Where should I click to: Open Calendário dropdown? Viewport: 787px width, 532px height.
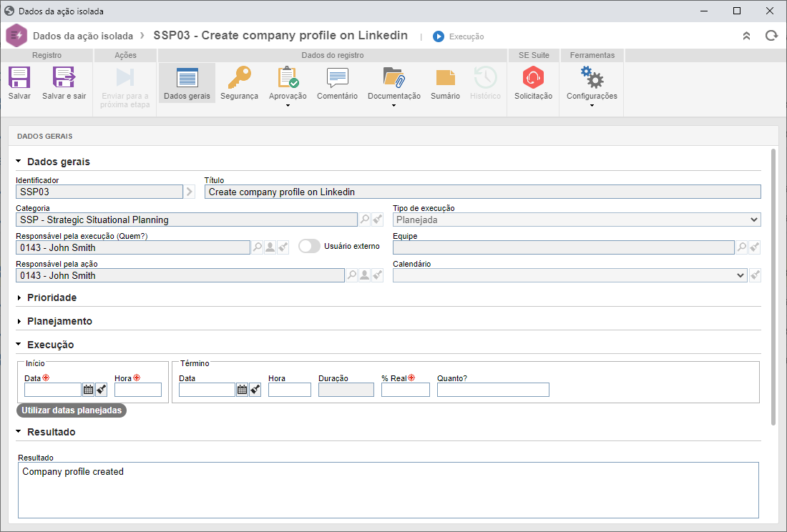click(x=570, y=275)
